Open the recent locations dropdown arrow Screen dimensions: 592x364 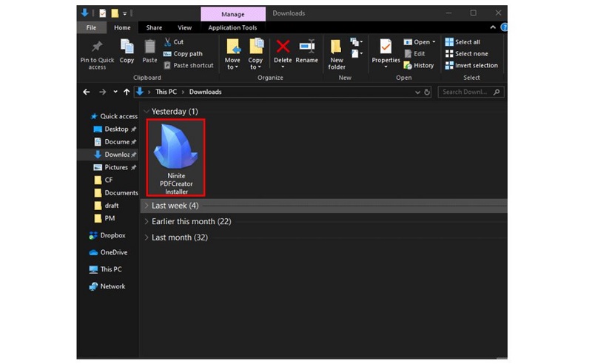115,92
